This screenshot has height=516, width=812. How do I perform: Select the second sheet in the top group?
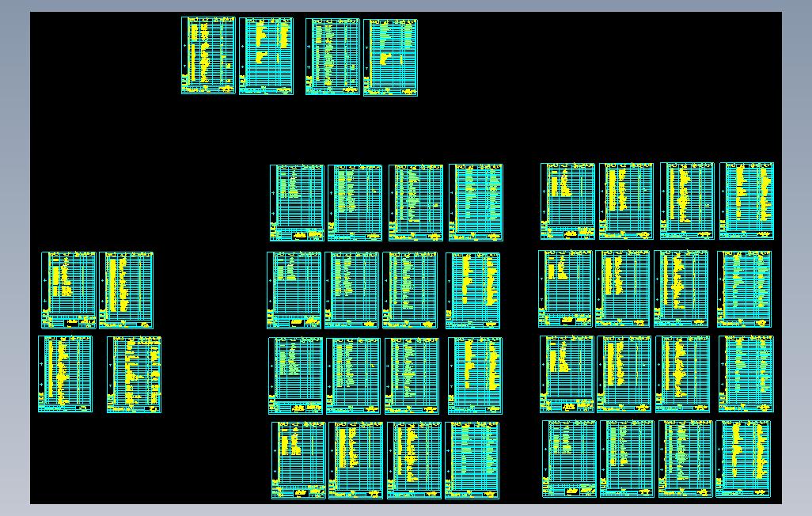point(266,56)
